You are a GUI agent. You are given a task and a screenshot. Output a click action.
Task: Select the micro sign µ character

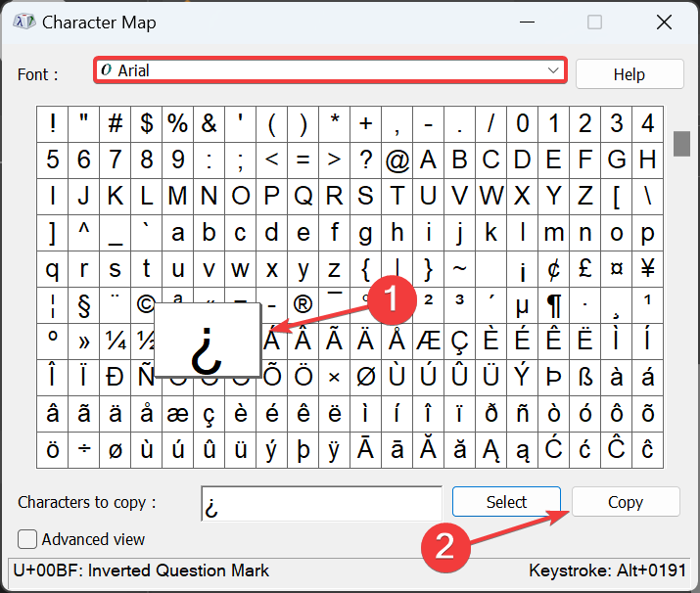coord(523,305)
